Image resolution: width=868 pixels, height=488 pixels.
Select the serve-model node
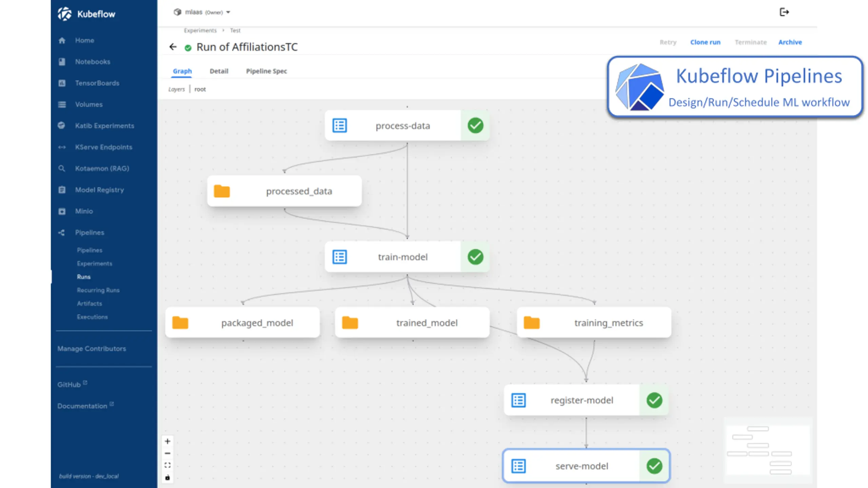586,466
